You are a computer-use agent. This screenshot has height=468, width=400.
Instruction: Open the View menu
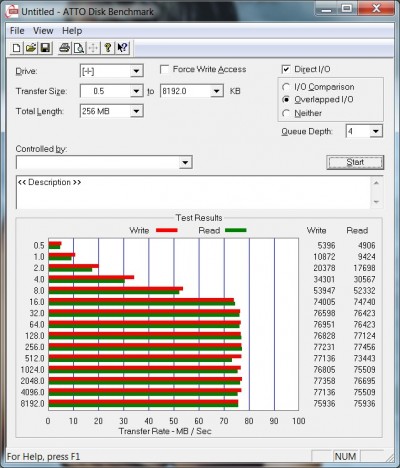tap(43, 31)
